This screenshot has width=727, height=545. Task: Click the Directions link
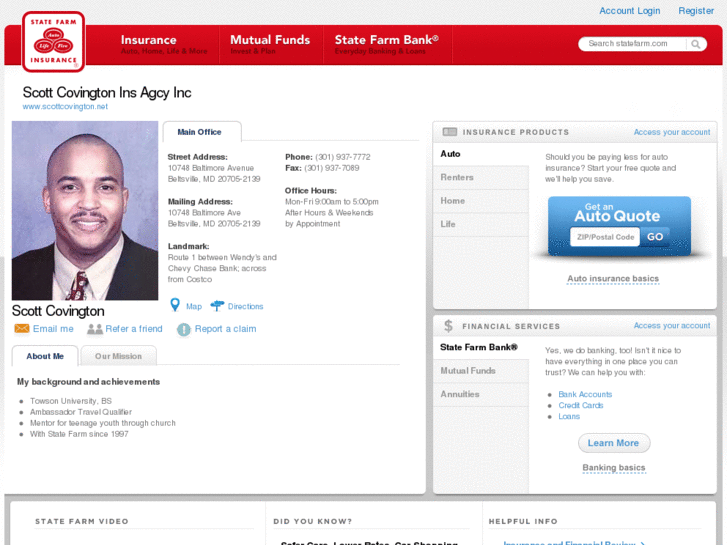245,306
